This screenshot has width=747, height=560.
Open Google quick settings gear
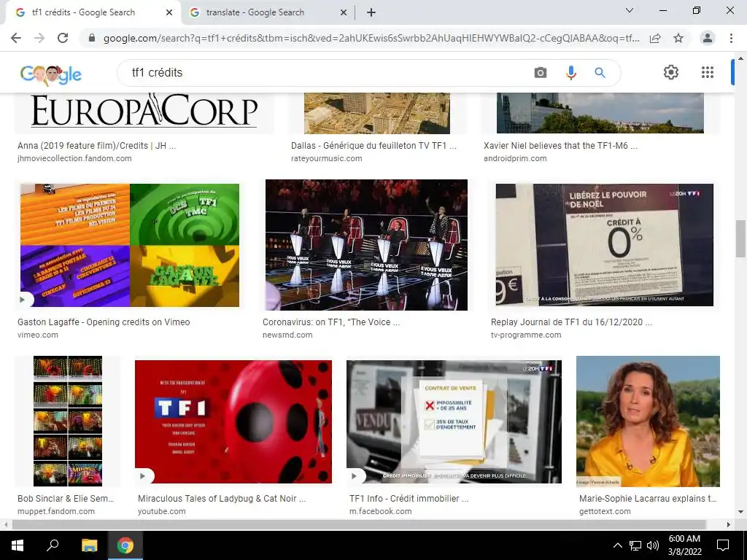tap(671, 72)
